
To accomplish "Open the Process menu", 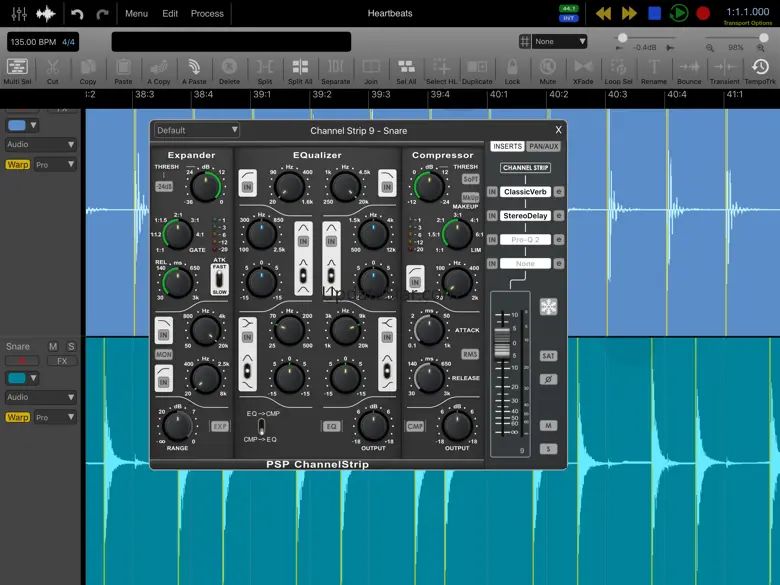I will point(207,14).
